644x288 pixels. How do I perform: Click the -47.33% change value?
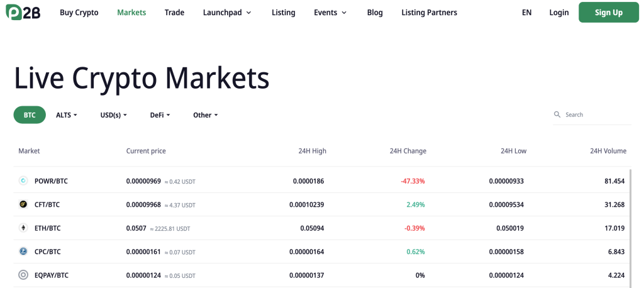click(413, 180)
